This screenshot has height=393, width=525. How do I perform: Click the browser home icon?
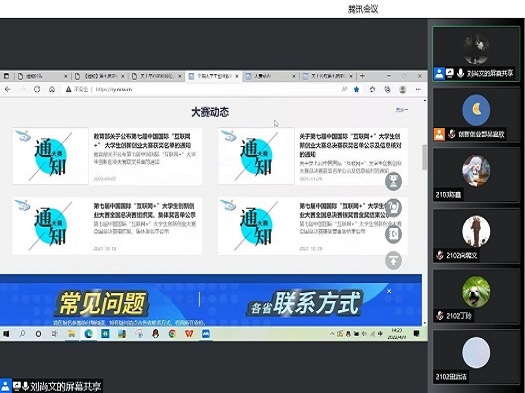tap(52, 89)
